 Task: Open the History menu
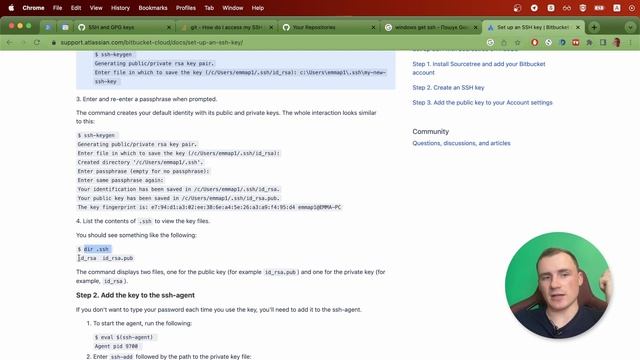coord(120,8)
